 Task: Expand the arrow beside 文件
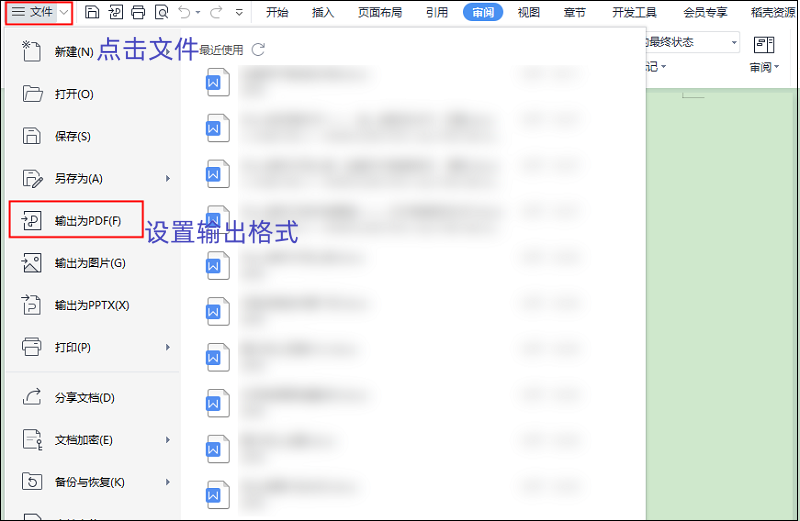click(x=64, y=12)
